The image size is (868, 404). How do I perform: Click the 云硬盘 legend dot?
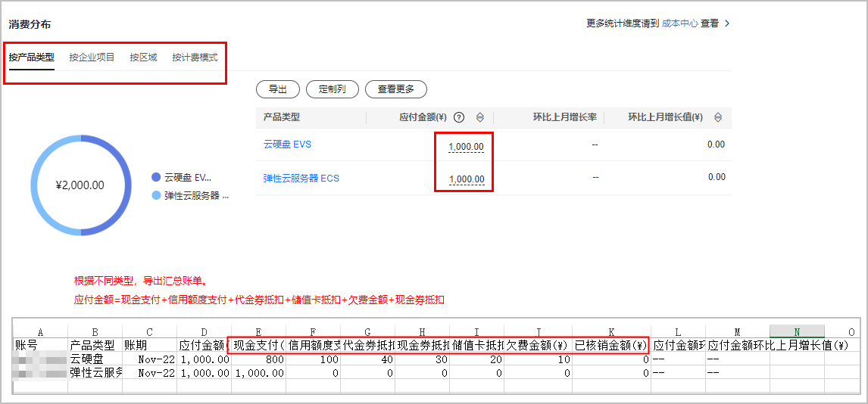pyautogui.click(x=156, y=177)
